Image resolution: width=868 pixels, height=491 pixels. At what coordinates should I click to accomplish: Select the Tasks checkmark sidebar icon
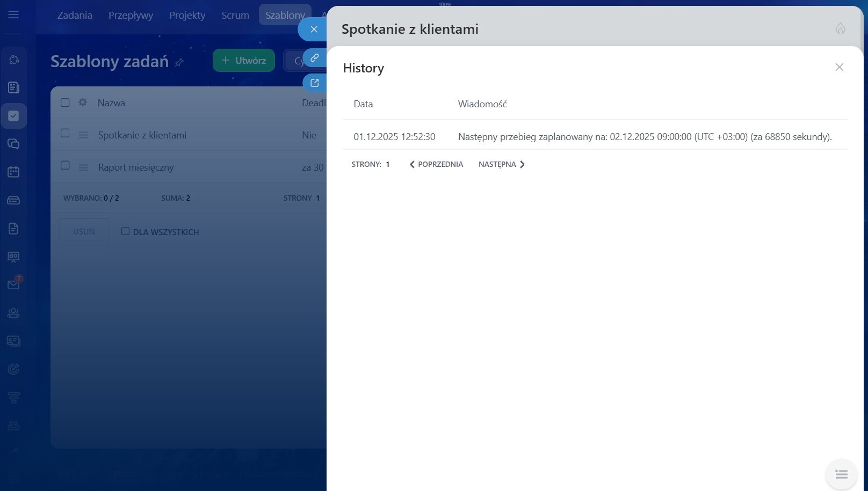point(13,116)
